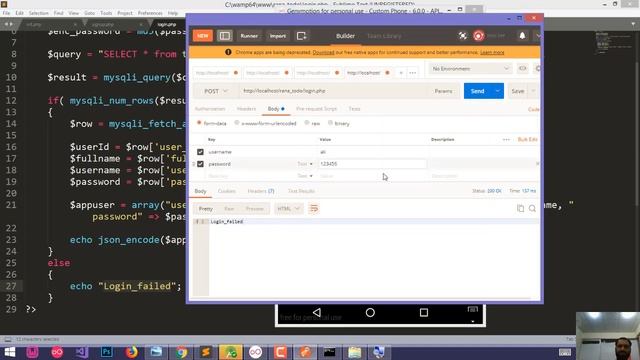This screenshot has width=640, height=360.
Task: Open the Windows Start button
Action: (x=9, y=352)
